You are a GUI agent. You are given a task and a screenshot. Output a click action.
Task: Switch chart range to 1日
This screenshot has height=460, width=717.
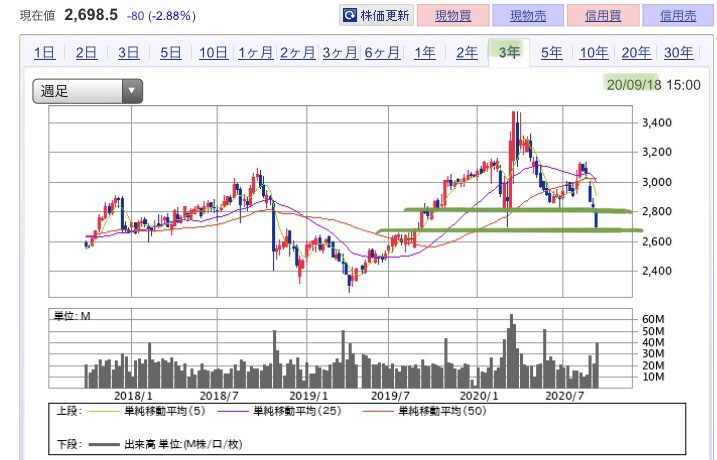(x=44, y=53)
